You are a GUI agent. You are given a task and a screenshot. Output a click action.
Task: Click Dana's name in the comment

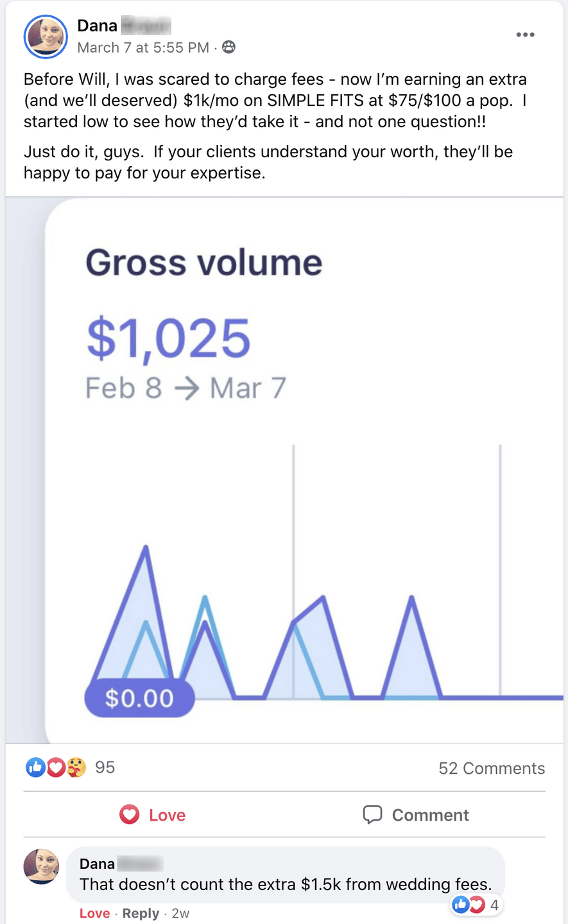(97, 864)
